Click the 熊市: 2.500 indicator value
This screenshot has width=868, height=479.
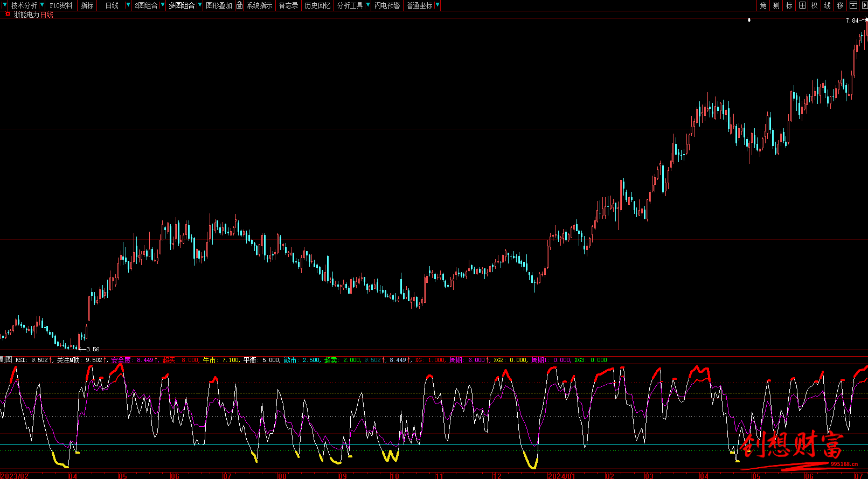(x=302, y=360)
